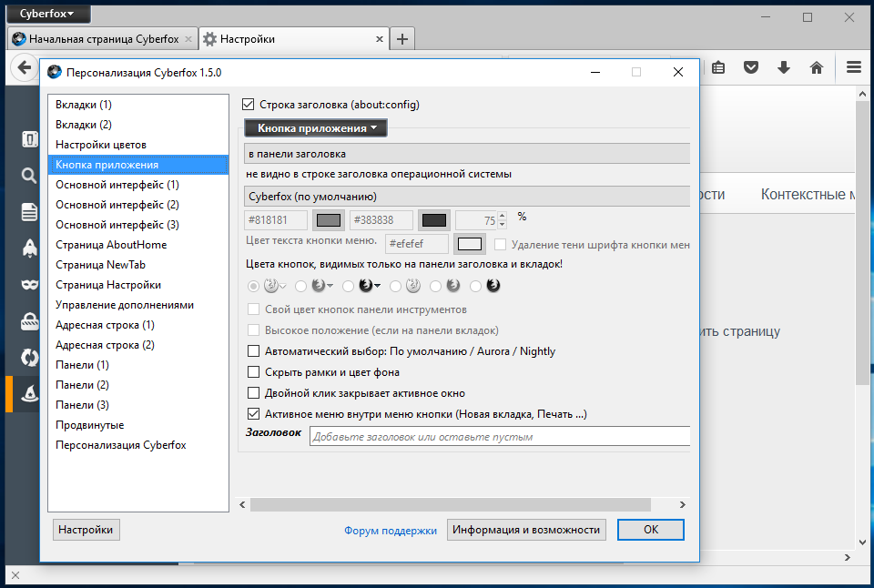This screenshot has height=588, width=874.
Task: Enable Автоматический выбор: По умолчанию / Aurora / Nightly
Action: (x=254, y=351)
